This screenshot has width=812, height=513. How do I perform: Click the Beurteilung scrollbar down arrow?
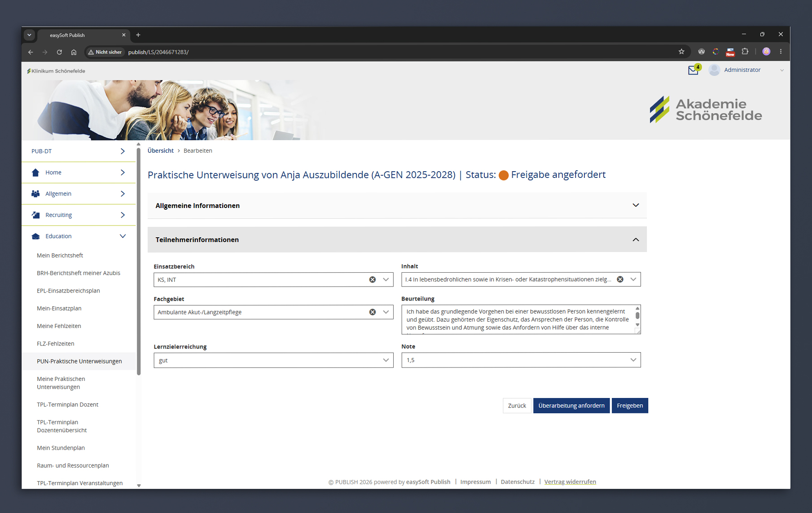coord(637,325)
